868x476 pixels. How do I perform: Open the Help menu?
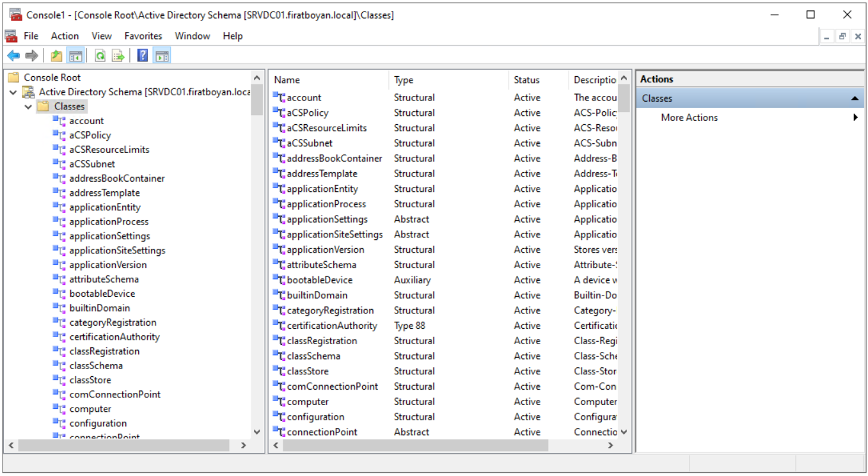(233, 36)
